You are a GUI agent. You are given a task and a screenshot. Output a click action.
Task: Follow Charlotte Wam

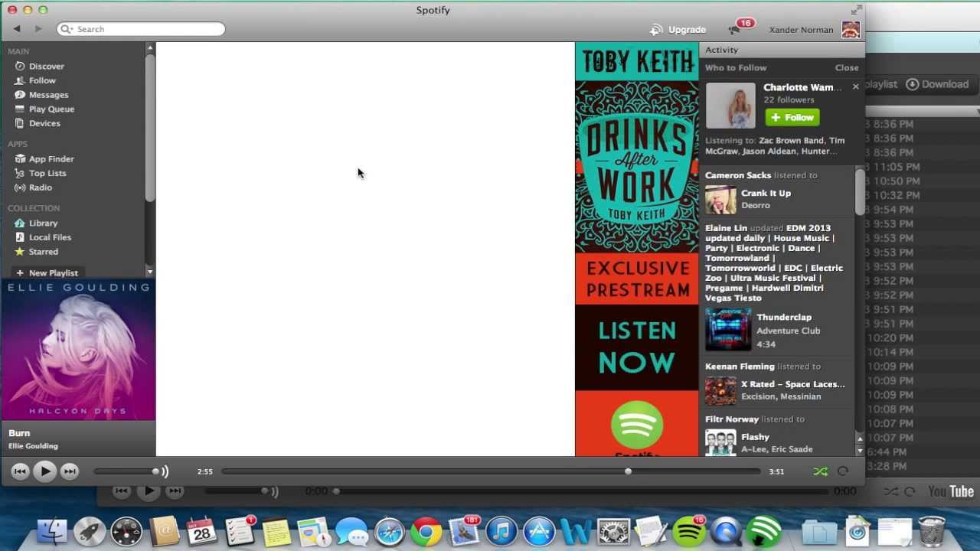pyautogui.click(x=792, y=117)
